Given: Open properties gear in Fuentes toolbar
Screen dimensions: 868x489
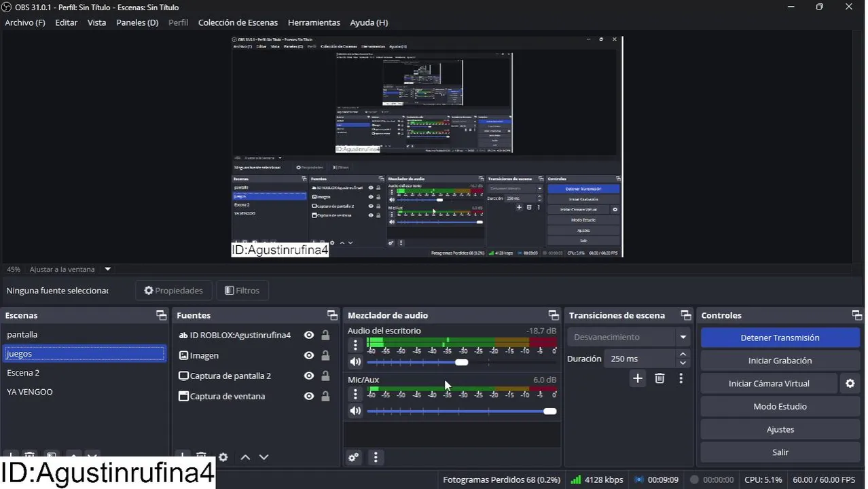Looking at the screenshot, I should (x=223, y=457).
